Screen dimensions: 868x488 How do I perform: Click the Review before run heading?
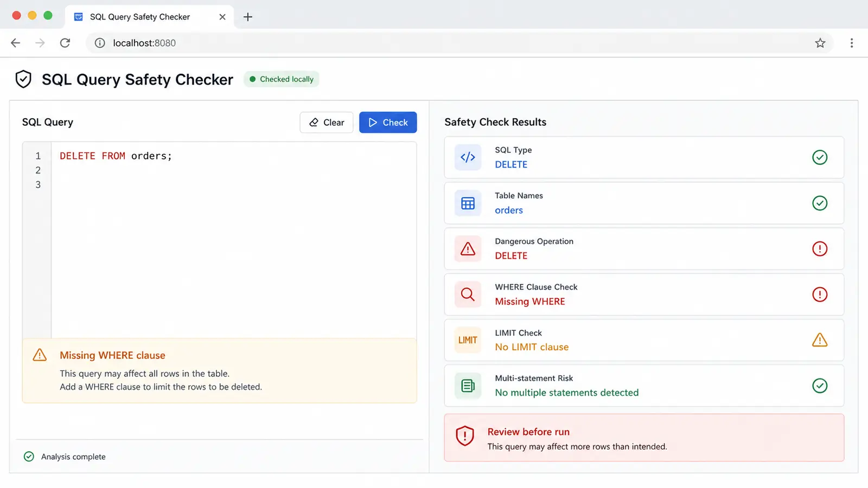pos(528,432)
